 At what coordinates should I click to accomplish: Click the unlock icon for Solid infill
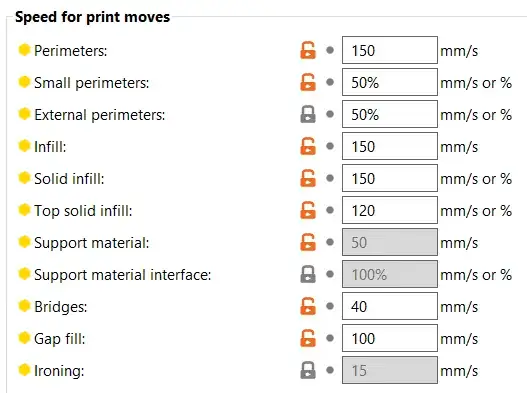(x=308, y=178)
